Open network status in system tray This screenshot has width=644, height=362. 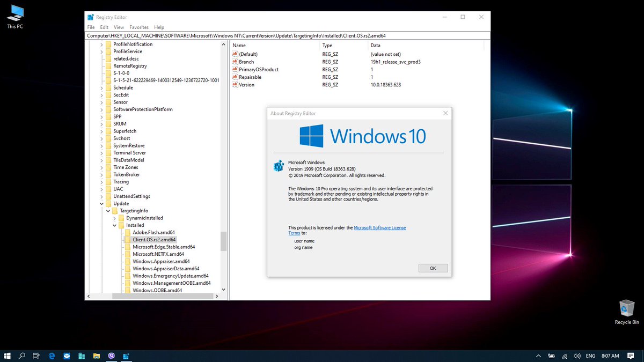pos(565,356)
